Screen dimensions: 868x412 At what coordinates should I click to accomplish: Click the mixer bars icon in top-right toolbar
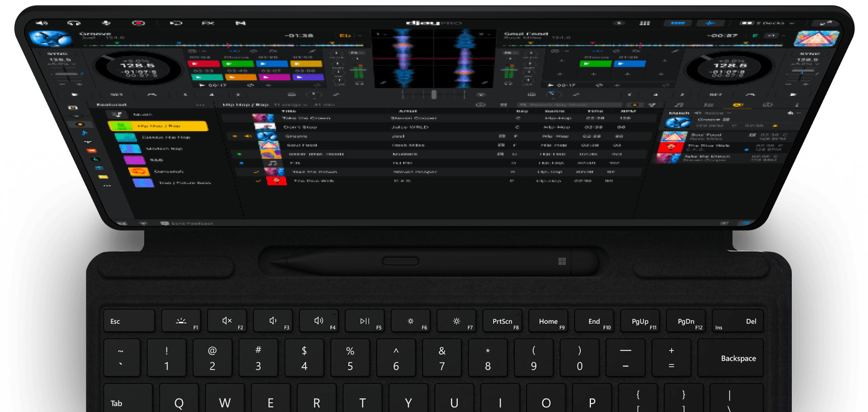644,23
